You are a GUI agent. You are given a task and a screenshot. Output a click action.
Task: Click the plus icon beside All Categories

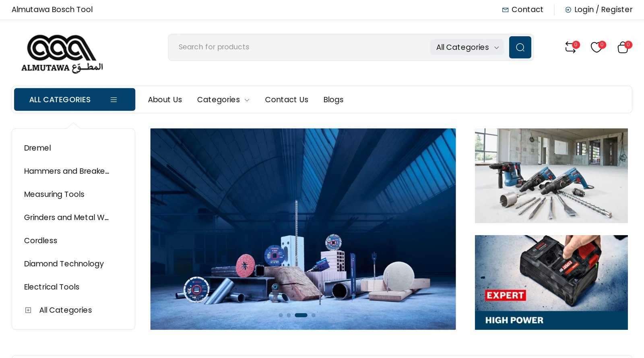coord(28,310)
